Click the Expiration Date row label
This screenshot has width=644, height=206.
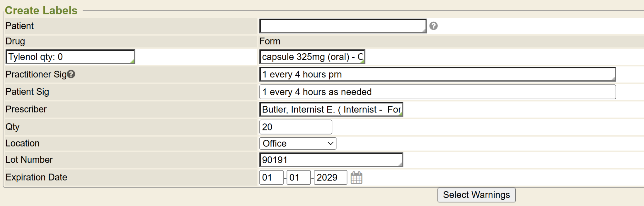36,177
